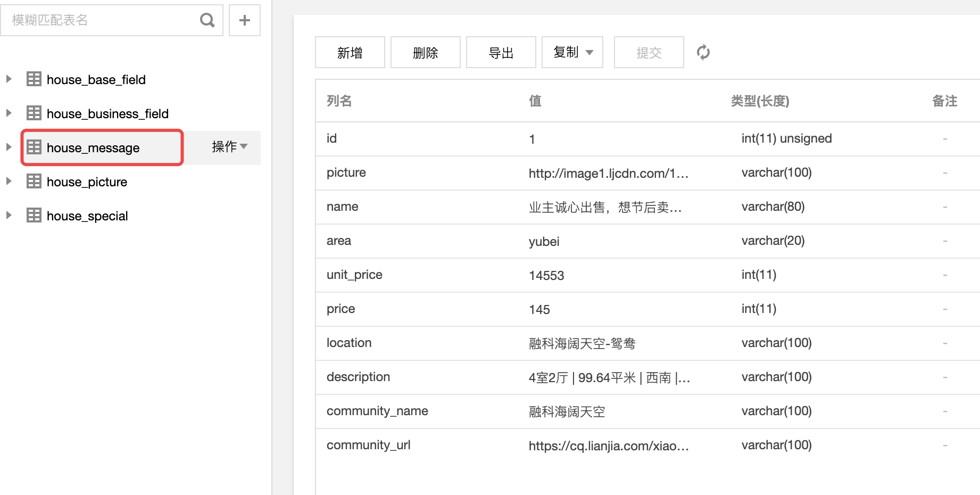The width and height of the screenshot is (980, 495).
Task: Click the http://image1.ljcdn.com value
Action: [x=609, y=174]
